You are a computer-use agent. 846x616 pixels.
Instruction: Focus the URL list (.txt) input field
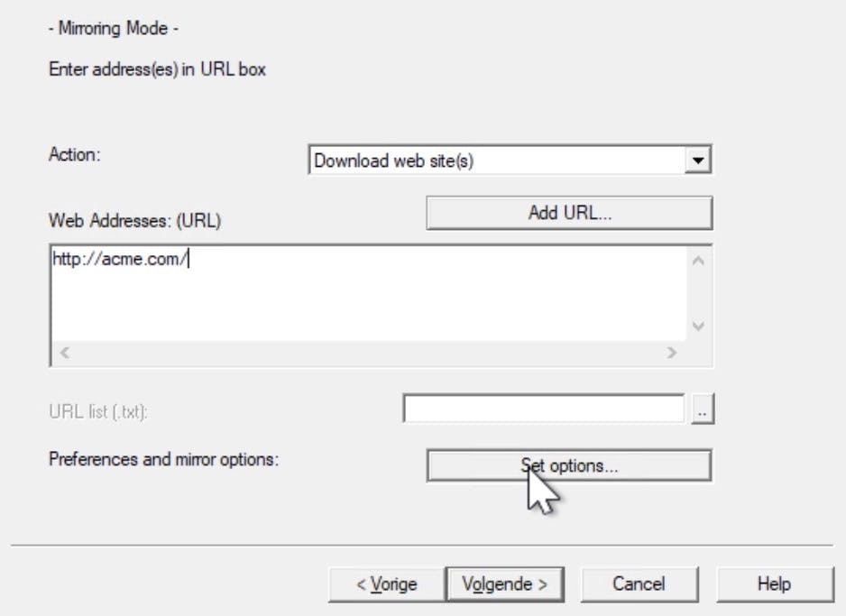click(543, 409)
